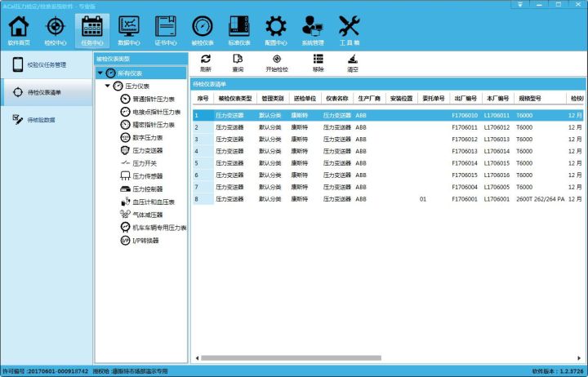Open 工具箱 wrench icon
This screenshot has height=377, width=588.
pos(349,30)
